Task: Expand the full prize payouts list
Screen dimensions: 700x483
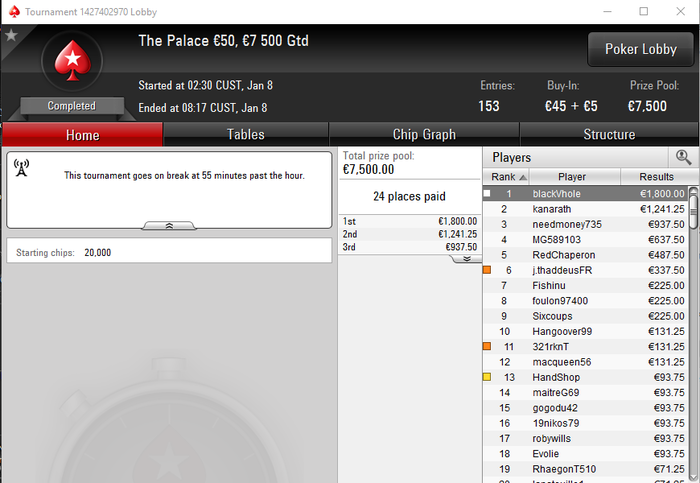Action: [x=467, y=259]
